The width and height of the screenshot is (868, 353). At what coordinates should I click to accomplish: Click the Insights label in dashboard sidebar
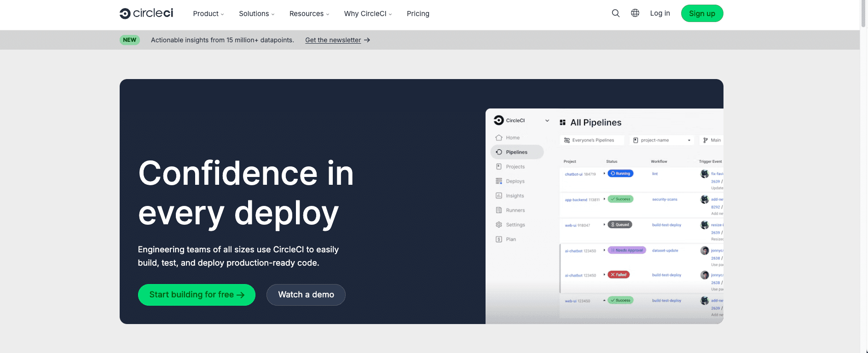(515, 196)
